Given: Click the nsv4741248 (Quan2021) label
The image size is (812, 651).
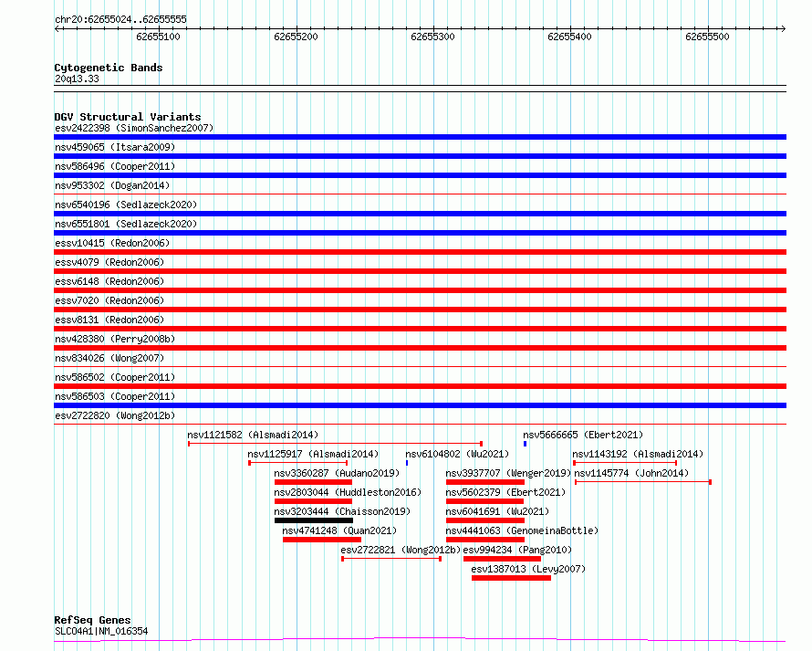Looking at the screenshot, I should 339,530.
